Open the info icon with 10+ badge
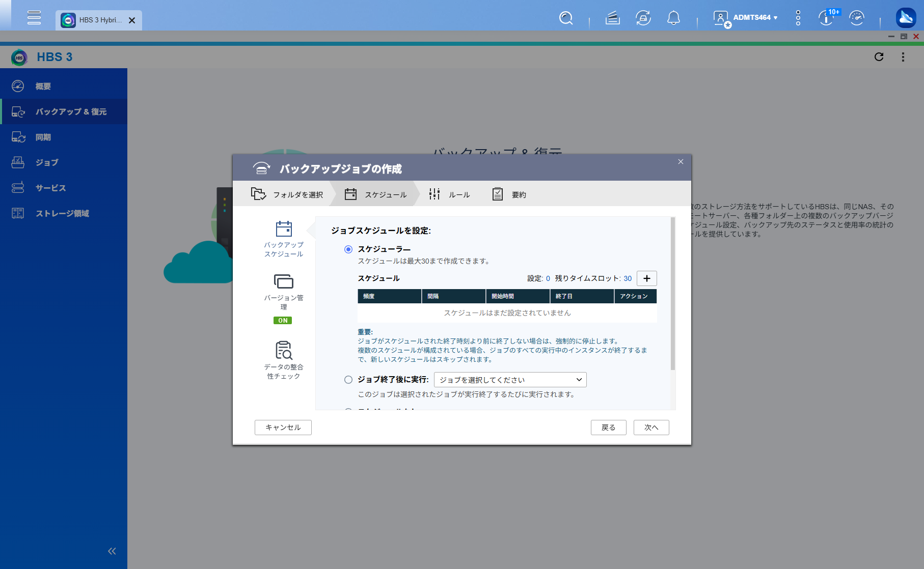This screenshot has width=924, height=569. click(x=827, y=18)
